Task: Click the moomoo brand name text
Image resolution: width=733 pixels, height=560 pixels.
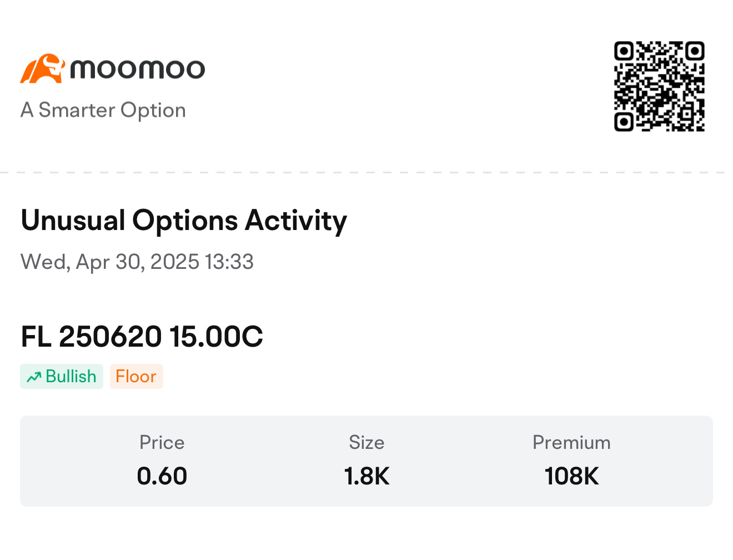Action: [x=137, y=69]
